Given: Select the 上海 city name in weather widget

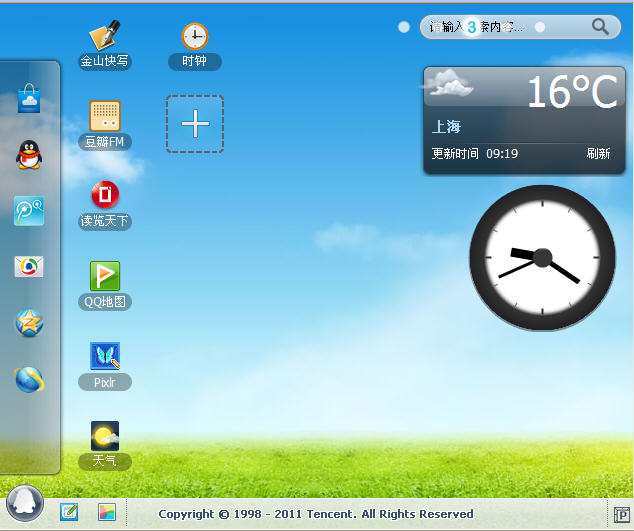Looking at the screenshot, I should click(446, 127).
